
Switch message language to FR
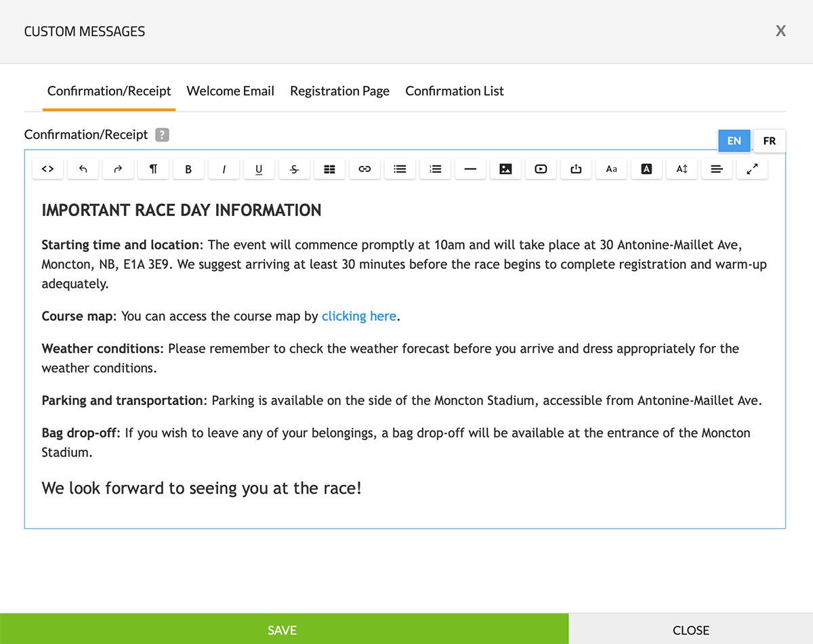pyautogui.click(x=769, y=141)
